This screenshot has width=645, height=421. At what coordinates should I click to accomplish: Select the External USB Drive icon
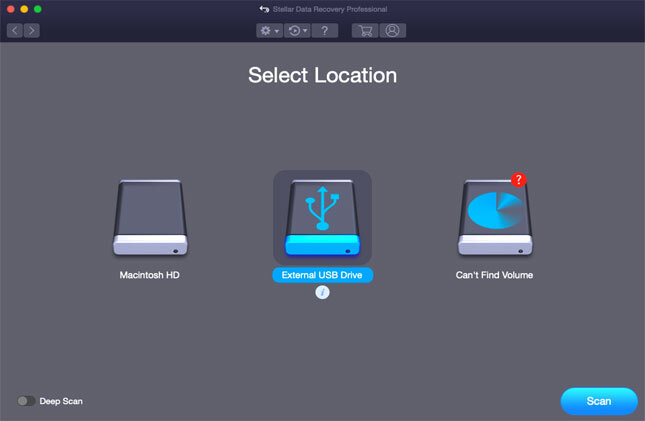click(x=322, y=220)
